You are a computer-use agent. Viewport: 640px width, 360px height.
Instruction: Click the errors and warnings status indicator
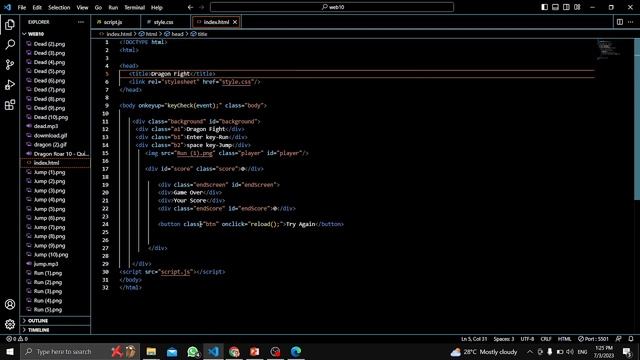click(x=17, y=339)
